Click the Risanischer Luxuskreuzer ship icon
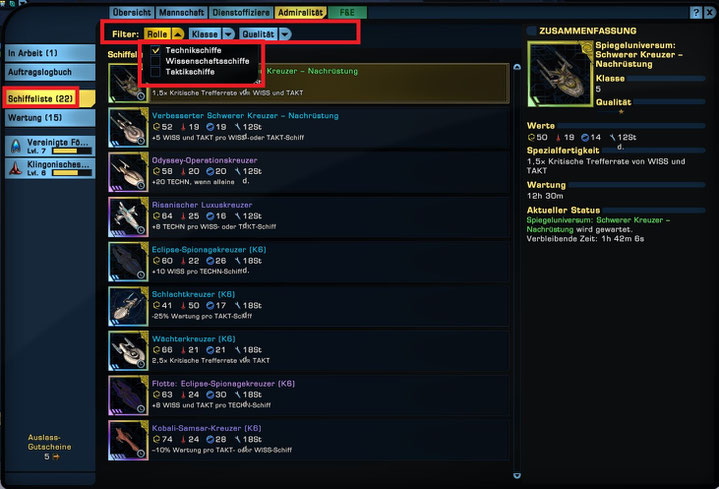 point(128,217)
